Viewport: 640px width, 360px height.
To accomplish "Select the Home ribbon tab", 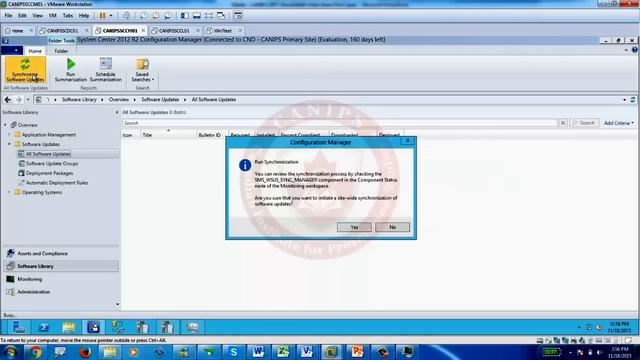I will pyautogui.click(x=35, y=51).
